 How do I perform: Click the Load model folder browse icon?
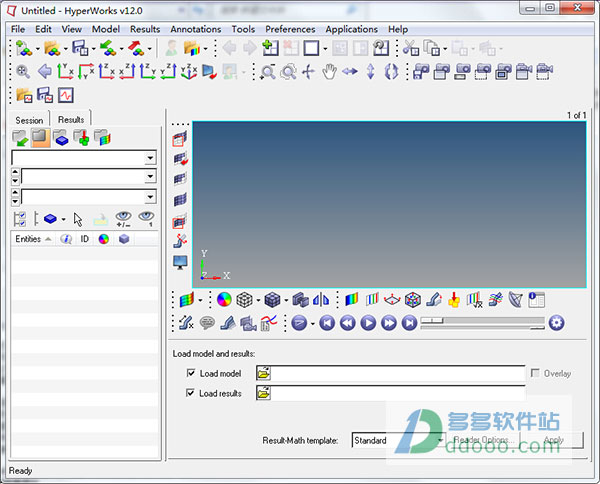pyautogui.click(x=263, y=373)
